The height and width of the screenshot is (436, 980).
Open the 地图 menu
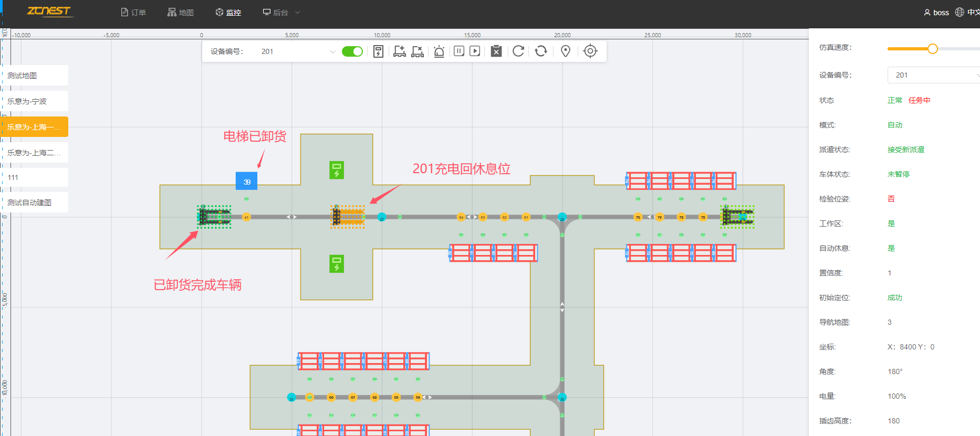click(181, 13)
